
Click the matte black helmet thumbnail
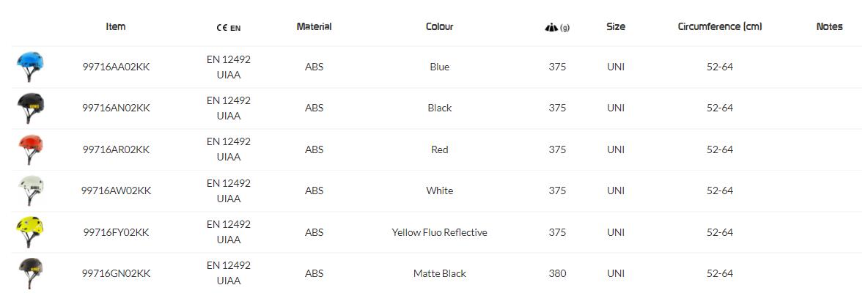click(30, 273)
